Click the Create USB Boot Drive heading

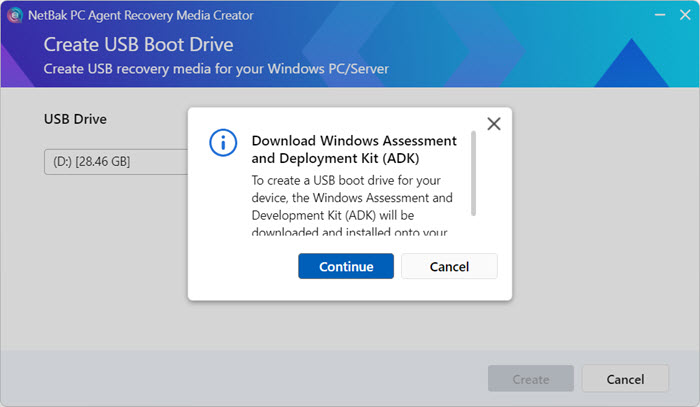coord(138,46)
